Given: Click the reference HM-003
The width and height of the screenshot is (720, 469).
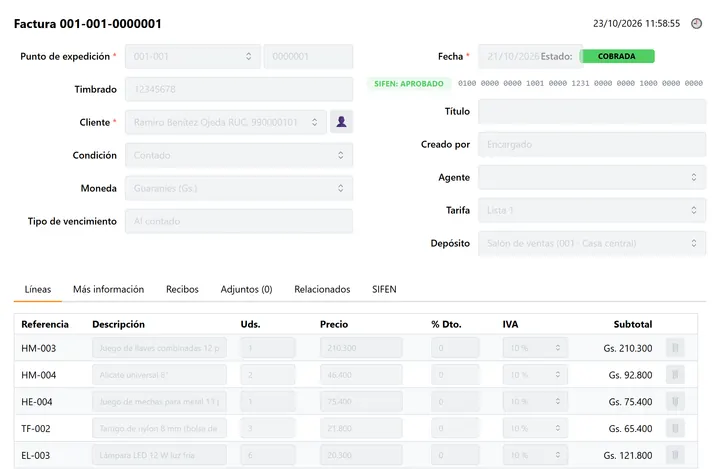Looking at the screenshot, I should (39, 348).
